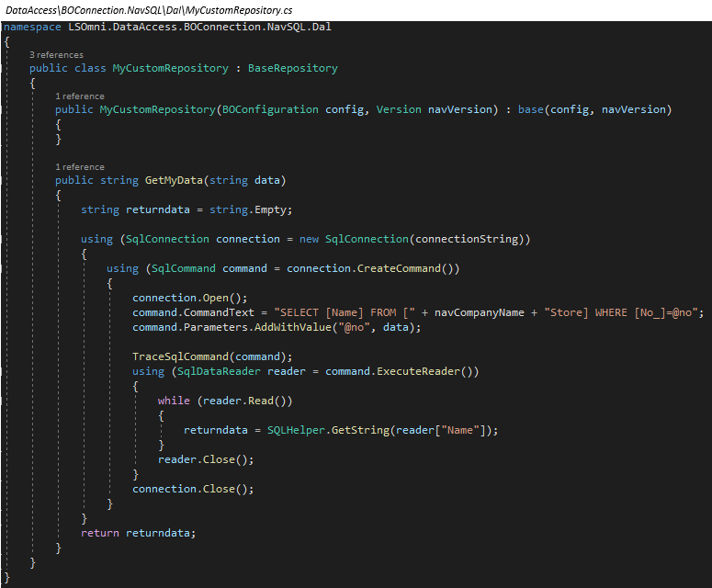Click "1 reference" above the GetMyData method
The image size is (712, 588).
pyautogui.click(x=80, y=167)
